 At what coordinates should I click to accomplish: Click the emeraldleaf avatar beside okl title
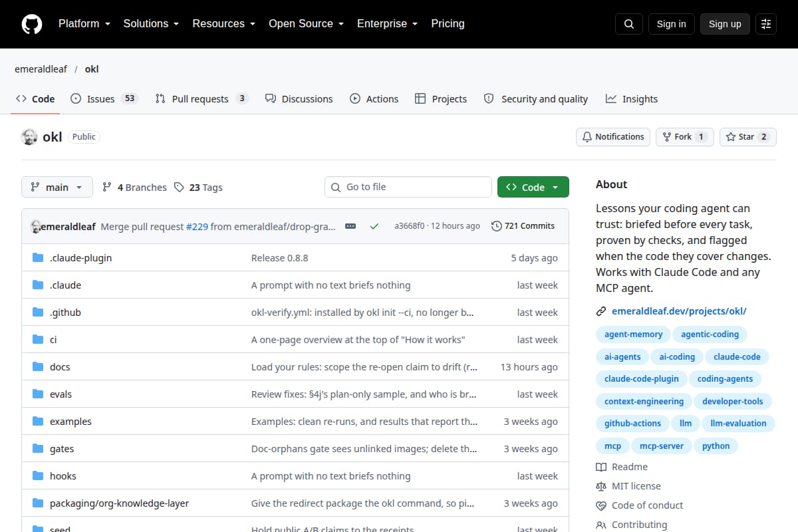29,137
